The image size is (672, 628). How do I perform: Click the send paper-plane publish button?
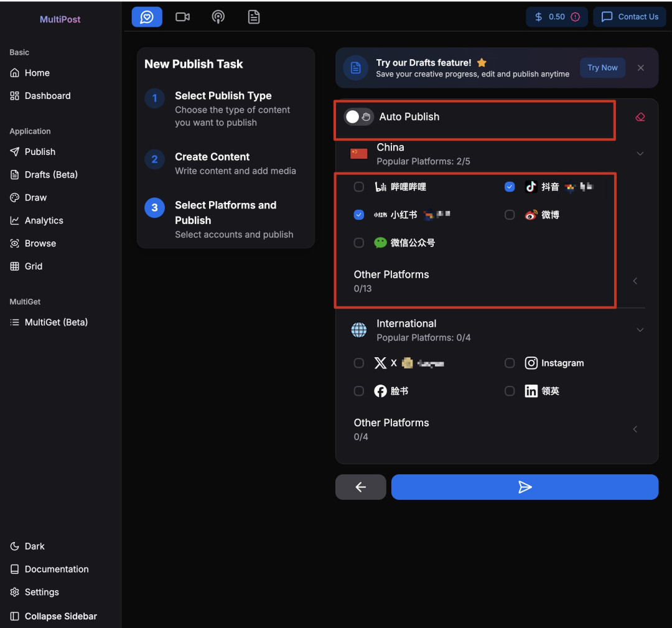click(525, 487)
